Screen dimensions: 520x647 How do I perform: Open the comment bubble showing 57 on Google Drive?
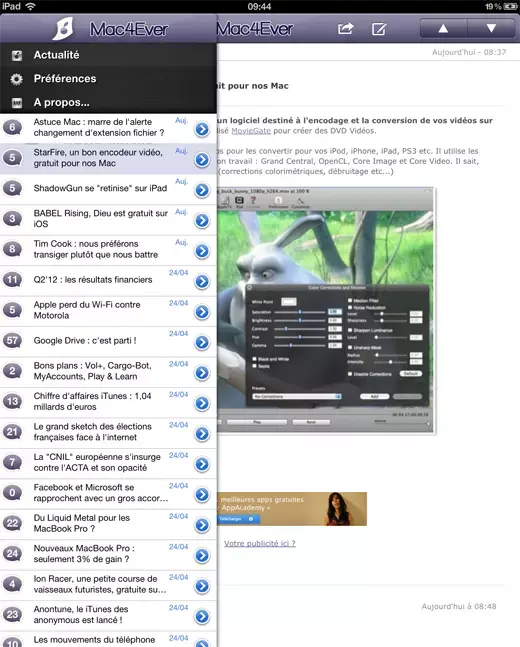(12, 341)
